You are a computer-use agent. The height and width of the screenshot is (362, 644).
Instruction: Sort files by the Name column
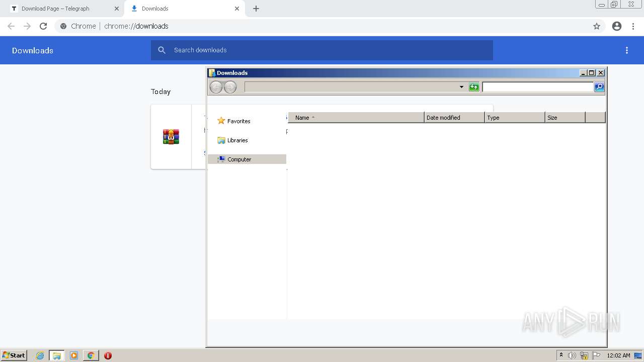pos(356,118)
